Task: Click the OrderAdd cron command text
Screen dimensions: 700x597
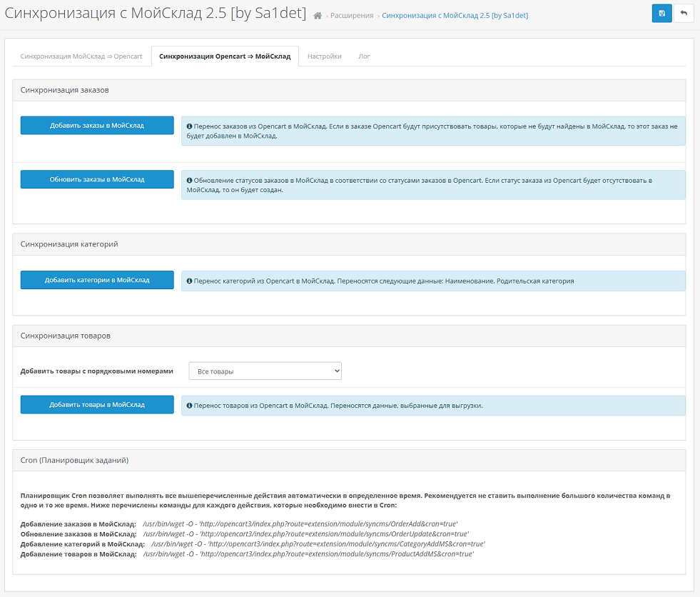Action: 300,523
